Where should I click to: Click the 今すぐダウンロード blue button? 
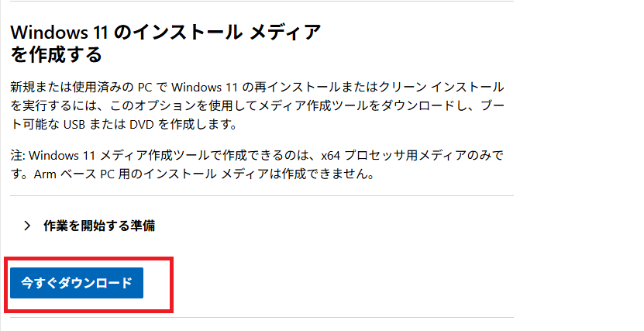77,283
